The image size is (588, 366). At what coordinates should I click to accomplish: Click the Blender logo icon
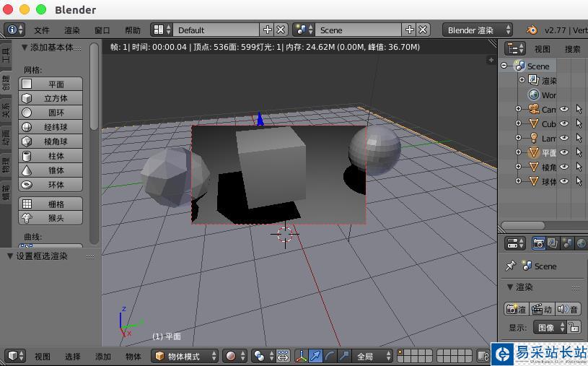[x=532, y=30]
